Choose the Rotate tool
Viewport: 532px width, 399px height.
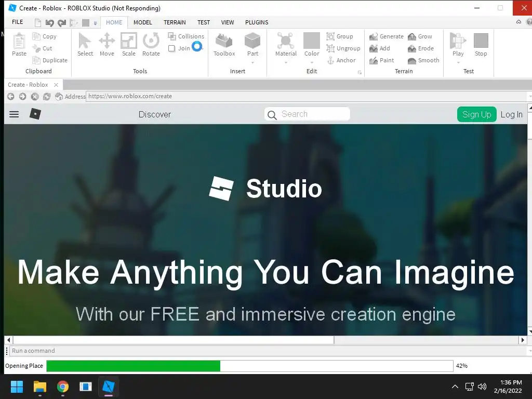[151, 45]
